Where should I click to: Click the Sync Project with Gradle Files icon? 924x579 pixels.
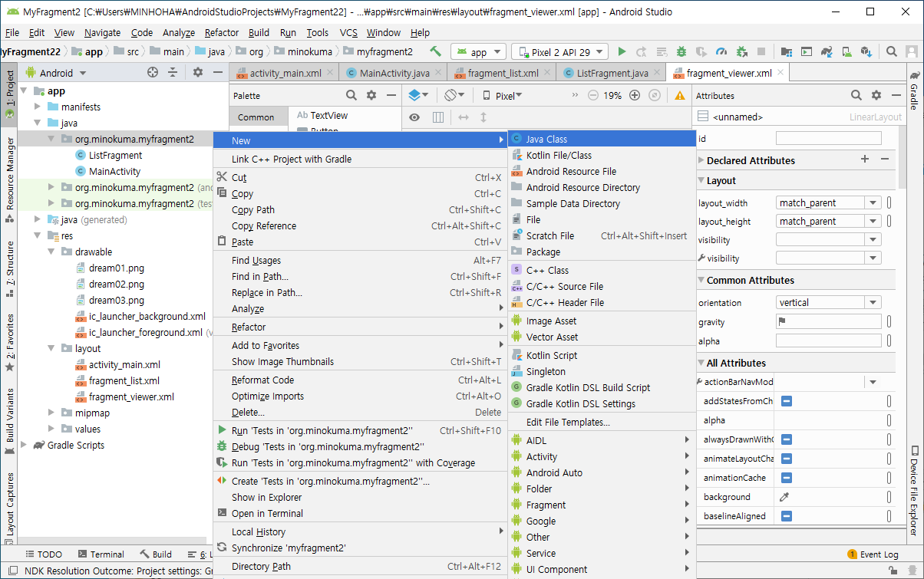tap(826, 51)
